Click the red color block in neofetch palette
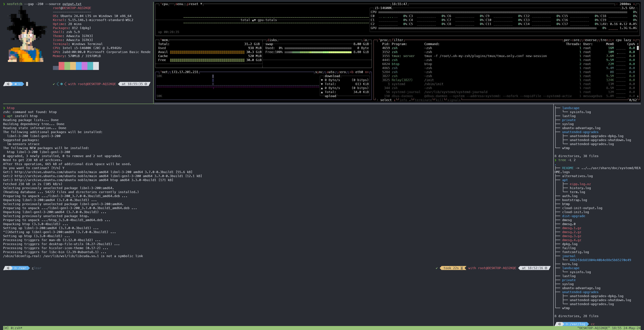 point(61,66)
